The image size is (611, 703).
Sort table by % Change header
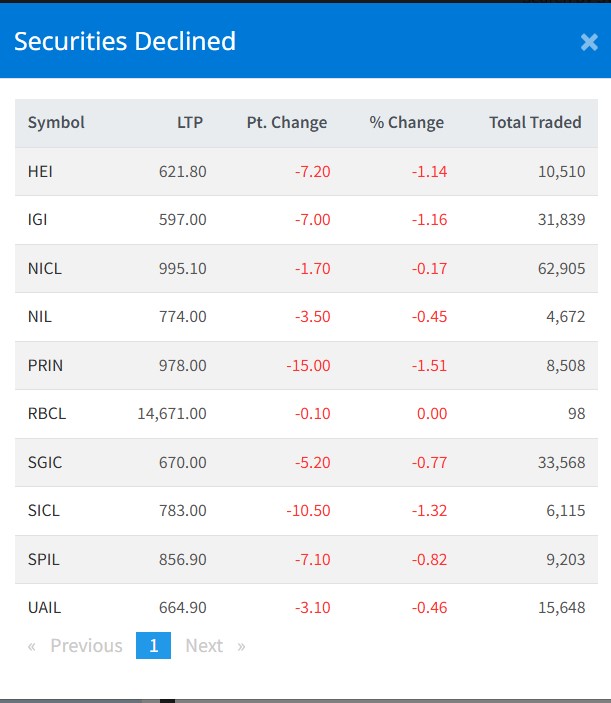[406, 123]
